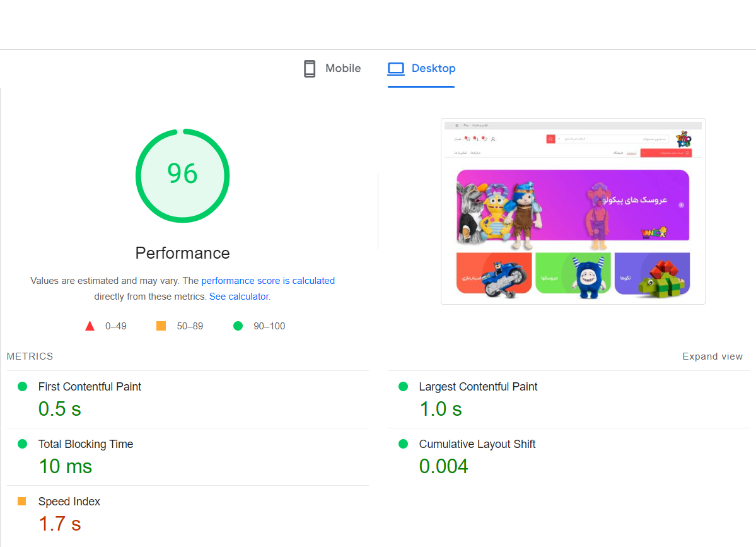Click the 50–89 legend range text
The height and width of the screenshot is (547, 756).
point(190,327)
